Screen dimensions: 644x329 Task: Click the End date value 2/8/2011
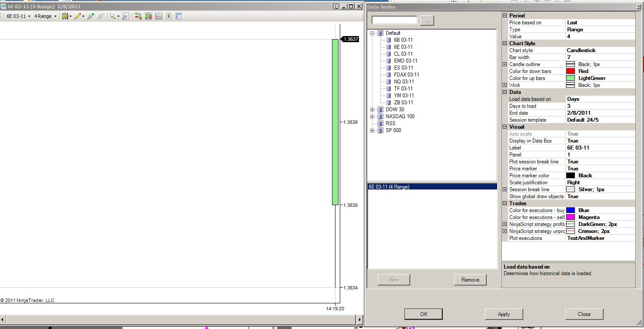600,113
